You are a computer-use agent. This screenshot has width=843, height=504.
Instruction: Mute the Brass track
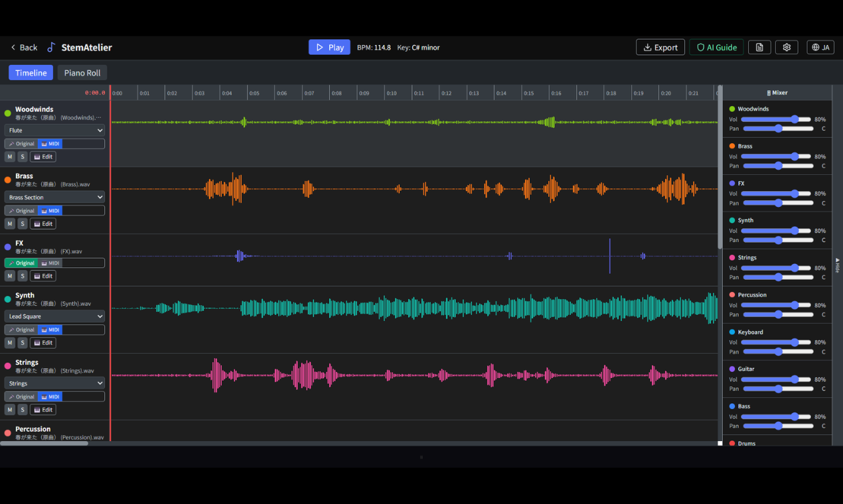9,223
